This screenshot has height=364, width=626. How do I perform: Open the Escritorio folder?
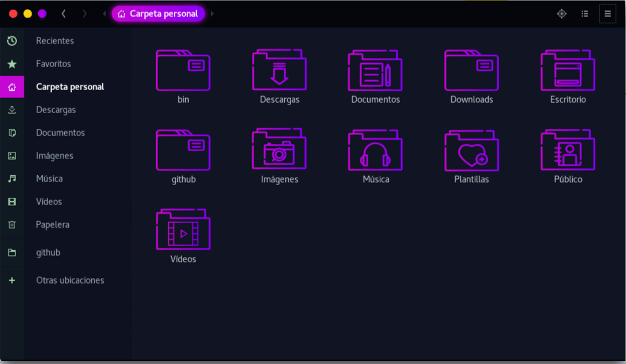click(568, 71)
